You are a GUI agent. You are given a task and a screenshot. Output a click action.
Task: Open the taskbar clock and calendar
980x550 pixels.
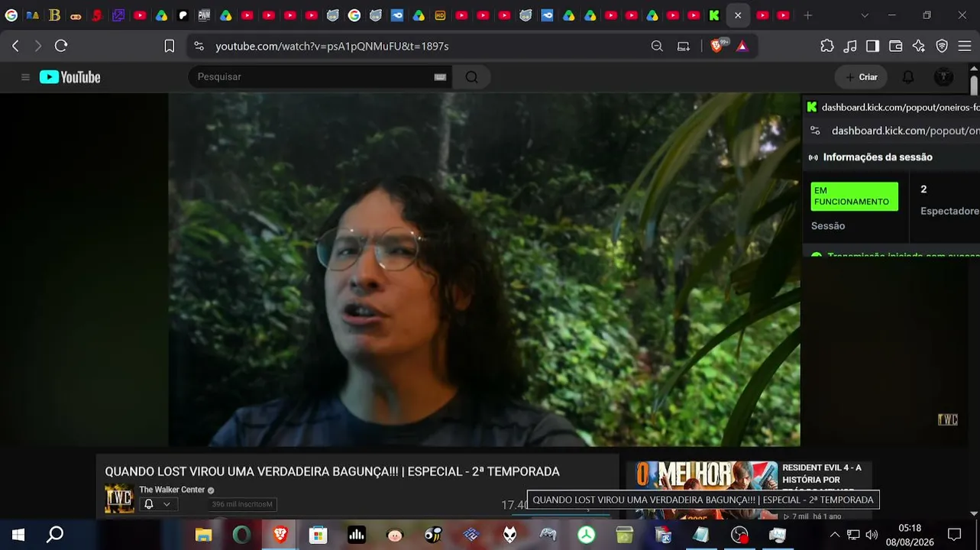[x=910, y=535]
